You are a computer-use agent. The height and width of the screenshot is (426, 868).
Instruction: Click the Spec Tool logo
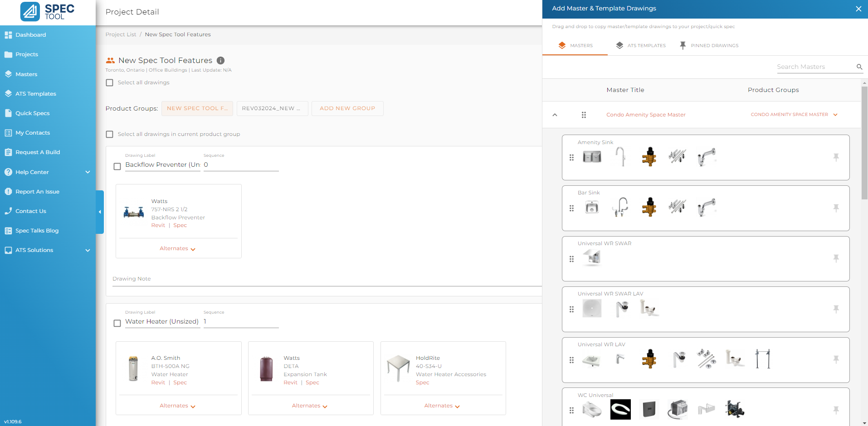(48, 12)
